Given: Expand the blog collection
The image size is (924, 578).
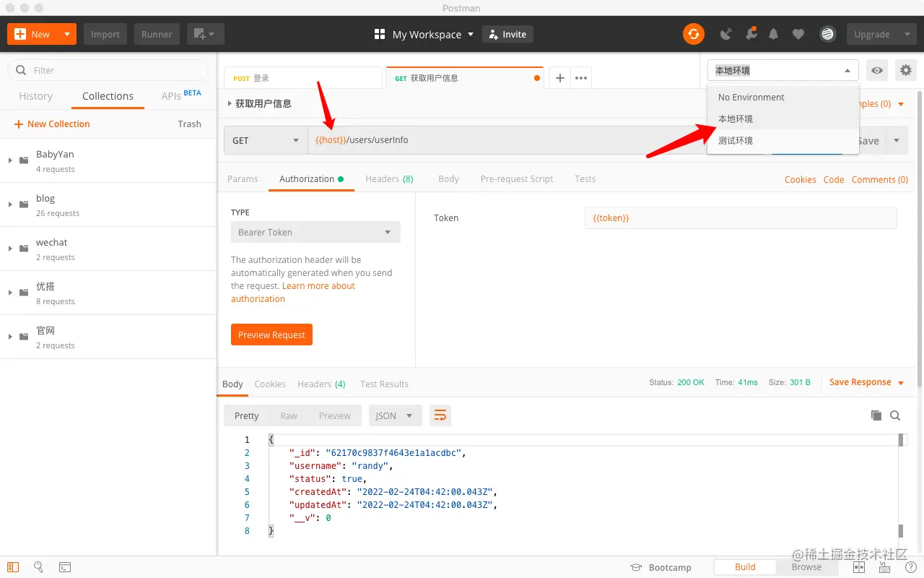Looking at the screenshot, I should (10, 204).
